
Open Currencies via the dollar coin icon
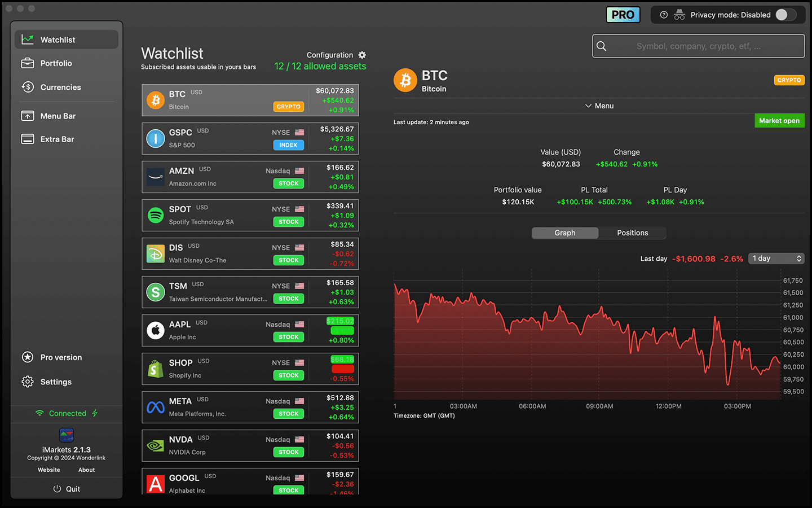(x=28, y=87)
